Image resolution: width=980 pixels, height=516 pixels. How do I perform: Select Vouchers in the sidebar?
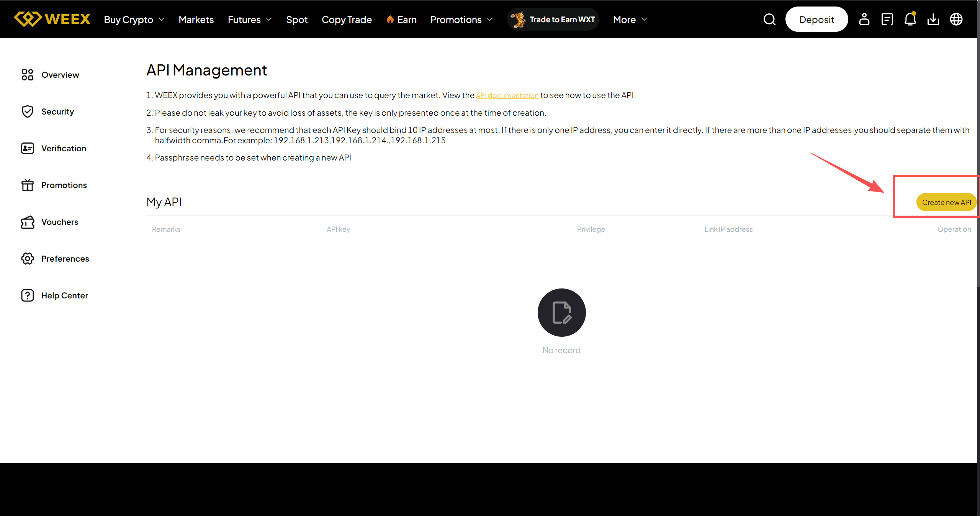click(x=59, y=222)
